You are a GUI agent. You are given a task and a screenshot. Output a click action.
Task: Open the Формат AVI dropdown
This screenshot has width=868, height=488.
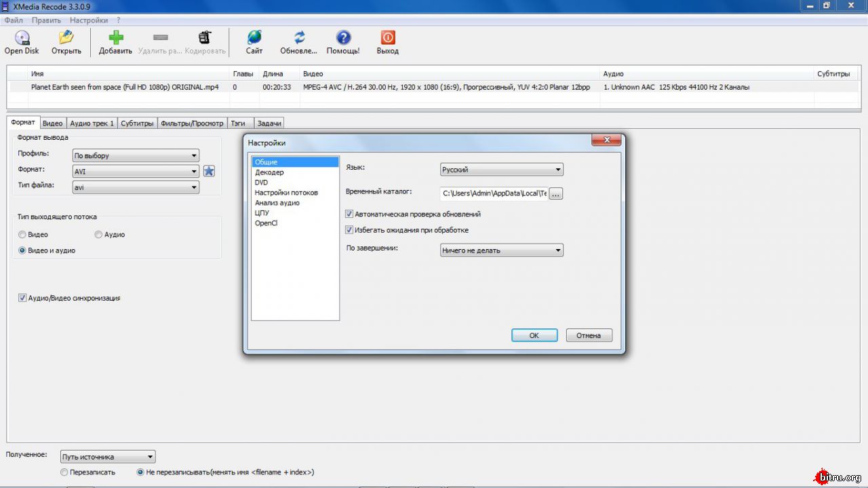coord(136,172)
